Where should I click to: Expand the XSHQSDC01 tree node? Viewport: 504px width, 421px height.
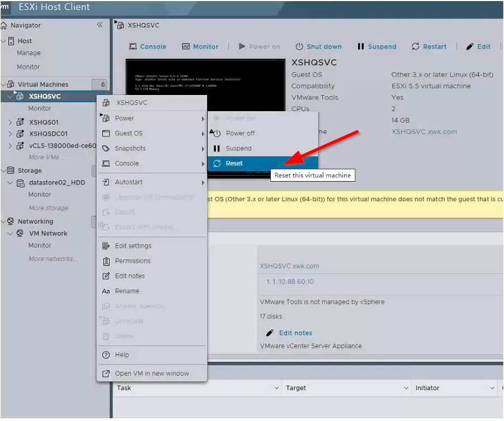coord(10,134)
